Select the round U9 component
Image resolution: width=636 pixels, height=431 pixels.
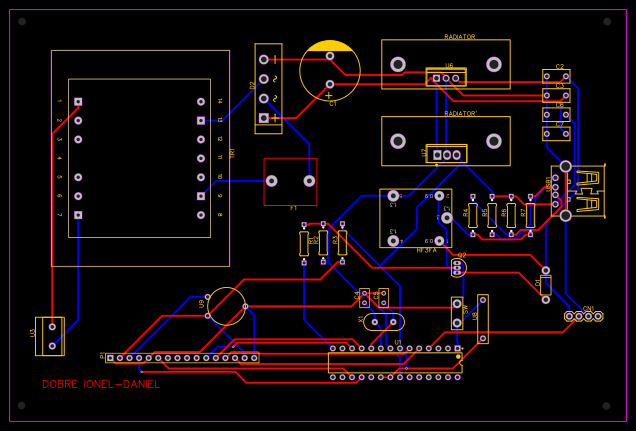[x=227, y=306]
